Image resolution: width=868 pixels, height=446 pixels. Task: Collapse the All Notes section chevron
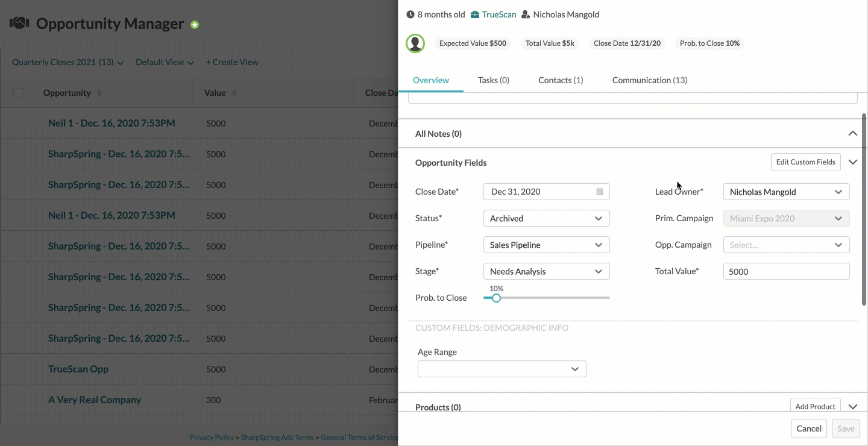click(853, 134)
